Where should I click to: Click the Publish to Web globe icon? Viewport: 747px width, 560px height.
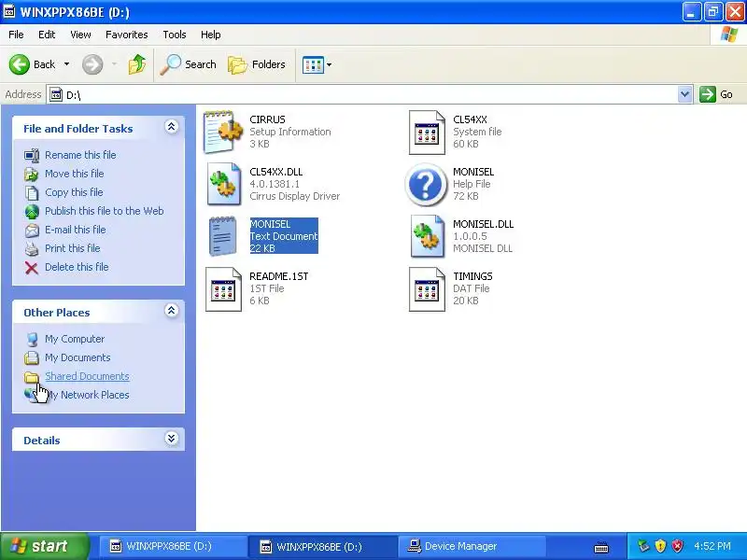point(32,212)
